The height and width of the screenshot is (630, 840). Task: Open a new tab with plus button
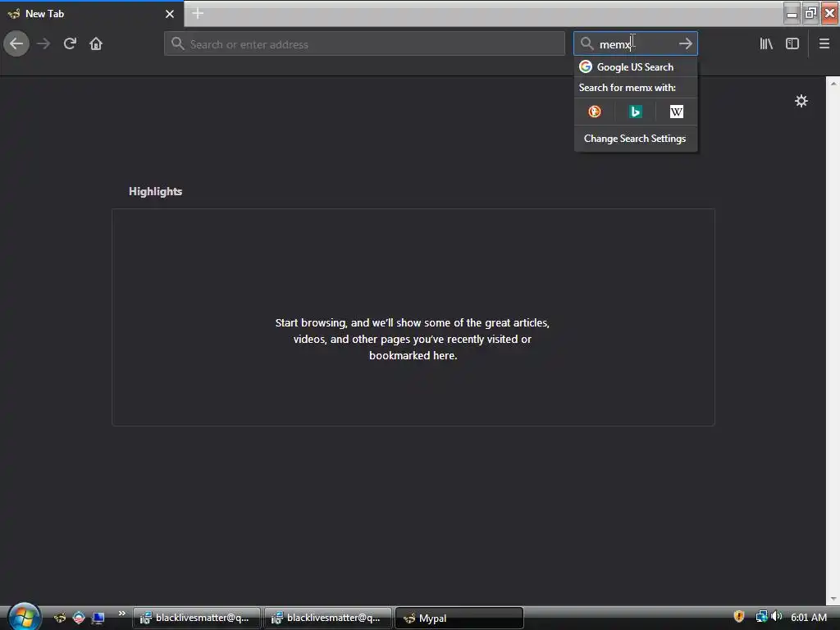[198, 13]
